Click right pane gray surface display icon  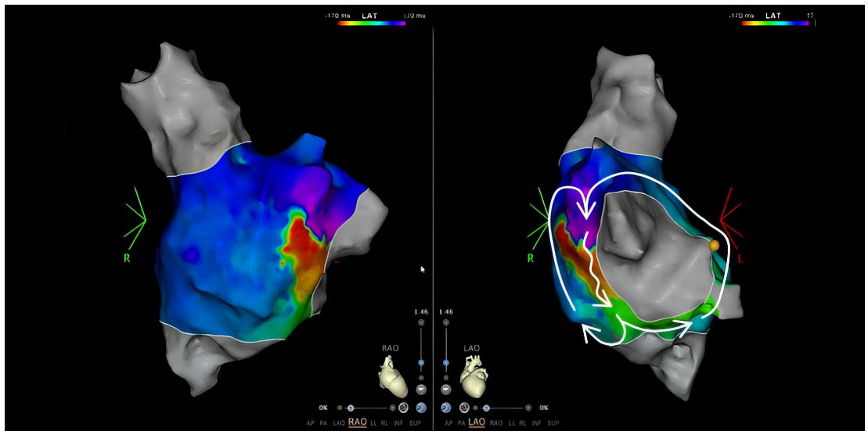446,389
